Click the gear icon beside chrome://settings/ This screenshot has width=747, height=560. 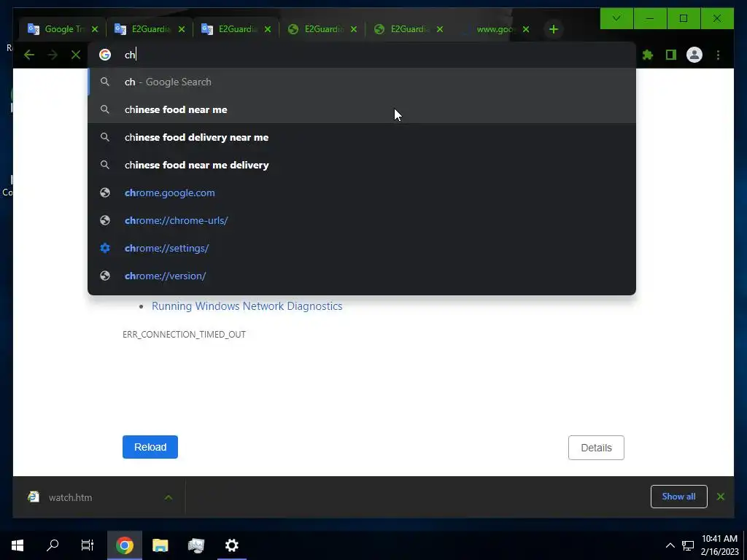[105, 248]
